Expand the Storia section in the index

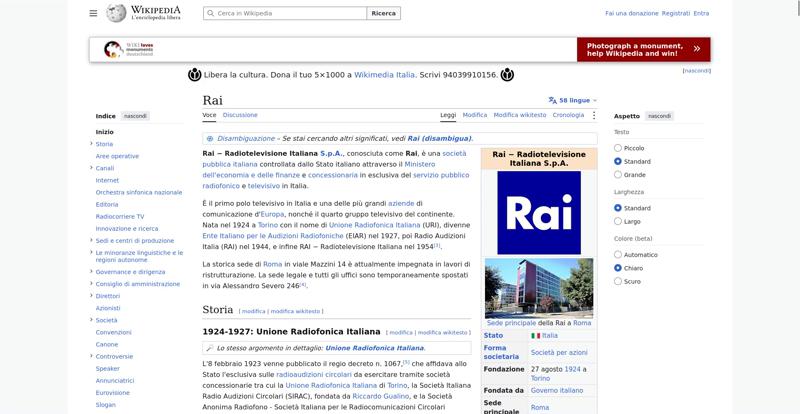[91, 144]
